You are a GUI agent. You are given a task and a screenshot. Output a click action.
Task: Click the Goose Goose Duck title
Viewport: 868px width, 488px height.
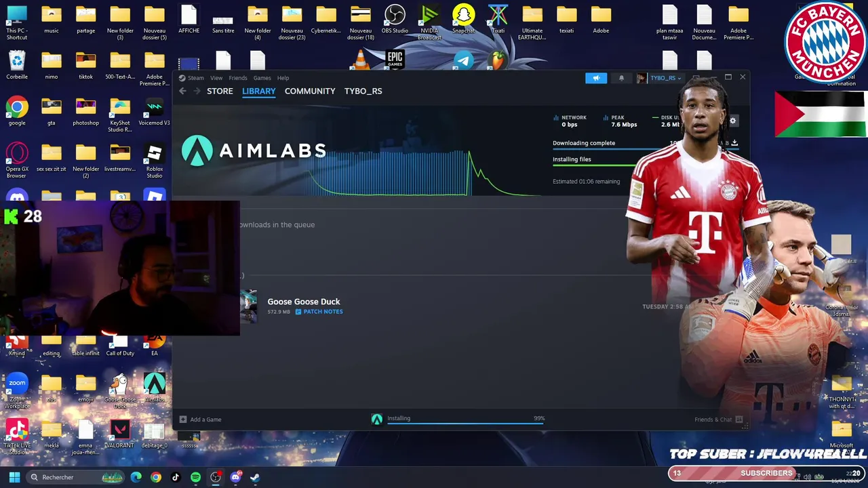pos(304,302)
